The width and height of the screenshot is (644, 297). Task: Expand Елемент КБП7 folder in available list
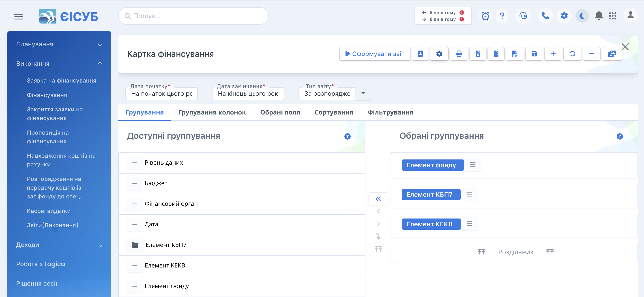point(135,245)
